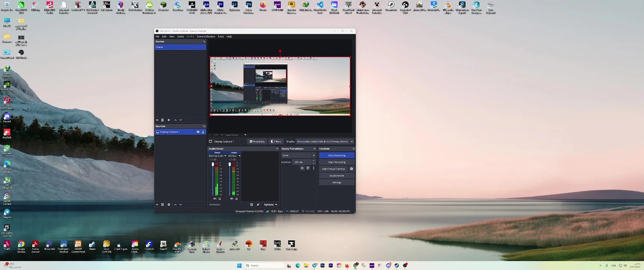Viewport: 644px width, 270px height.
Task: Add a new source with plus icon
Action: (x=157, y=205)
